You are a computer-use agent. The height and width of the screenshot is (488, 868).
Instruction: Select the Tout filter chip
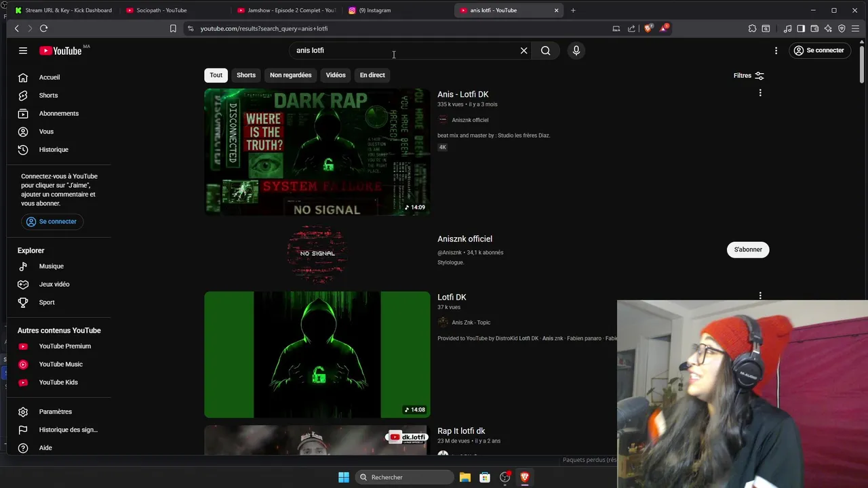pos(216,75)
